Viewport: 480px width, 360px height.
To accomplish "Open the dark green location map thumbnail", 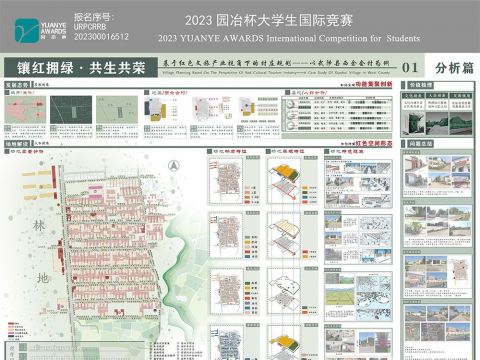I will 71,110.
